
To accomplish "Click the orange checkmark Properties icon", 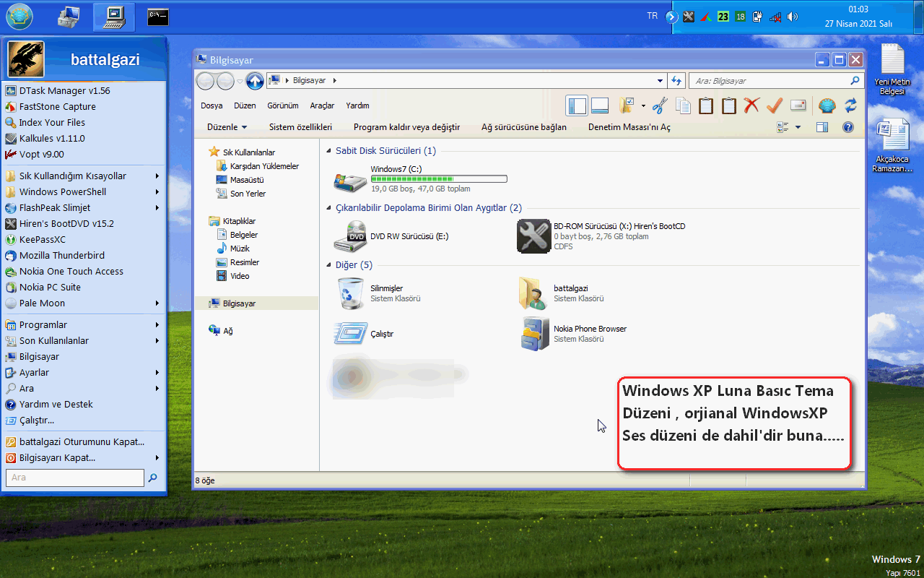I will click(x=775, y=105).
